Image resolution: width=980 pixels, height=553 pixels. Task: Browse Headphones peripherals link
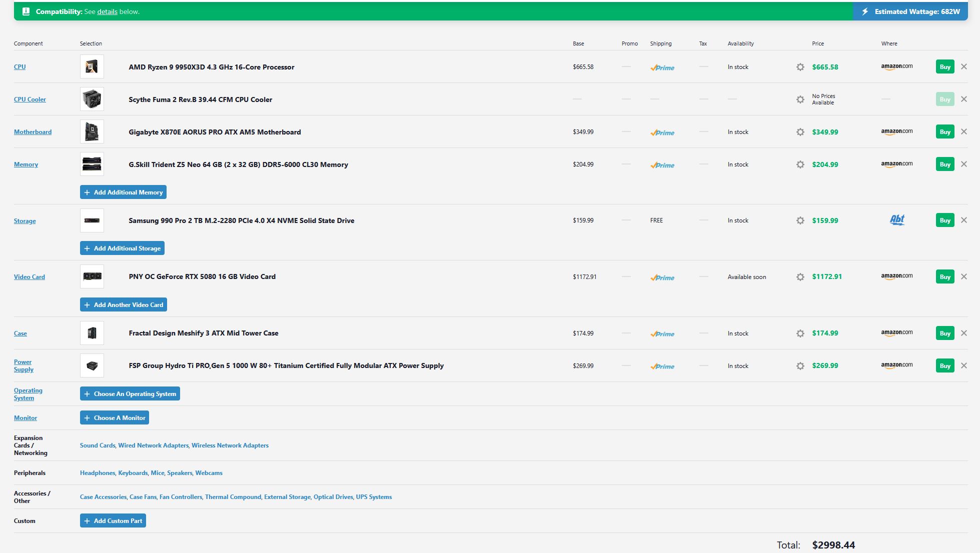point(98,472)
